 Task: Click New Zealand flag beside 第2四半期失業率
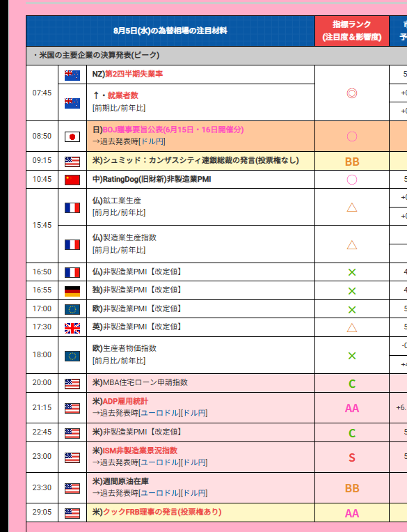[x=72, y=75]
